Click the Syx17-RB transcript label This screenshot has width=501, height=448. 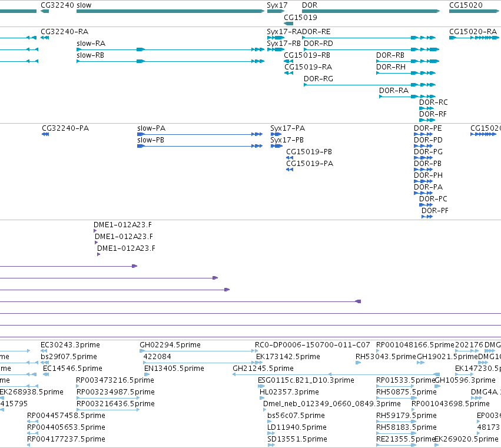[284, 44]
